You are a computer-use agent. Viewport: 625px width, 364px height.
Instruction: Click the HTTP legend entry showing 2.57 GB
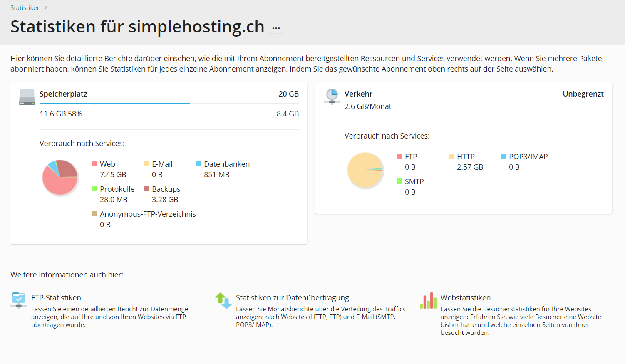[x=466, y=161]
